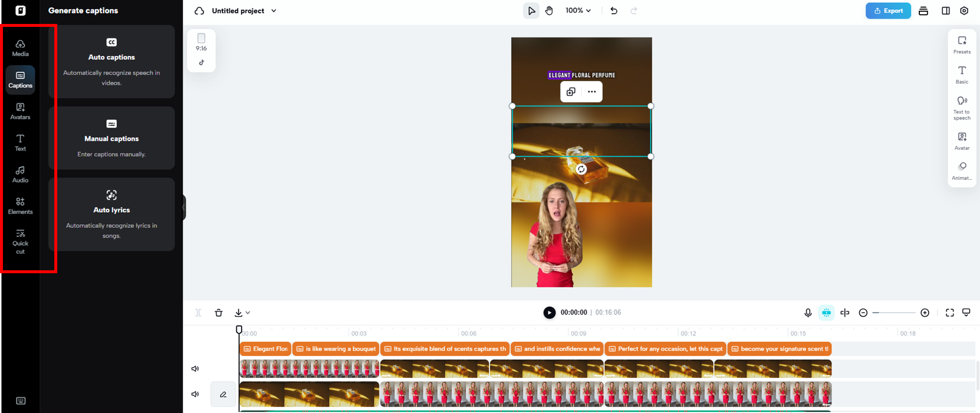
Task: Delete the selected timeline item
Action: pyautogui.click(x=219, y=313)
